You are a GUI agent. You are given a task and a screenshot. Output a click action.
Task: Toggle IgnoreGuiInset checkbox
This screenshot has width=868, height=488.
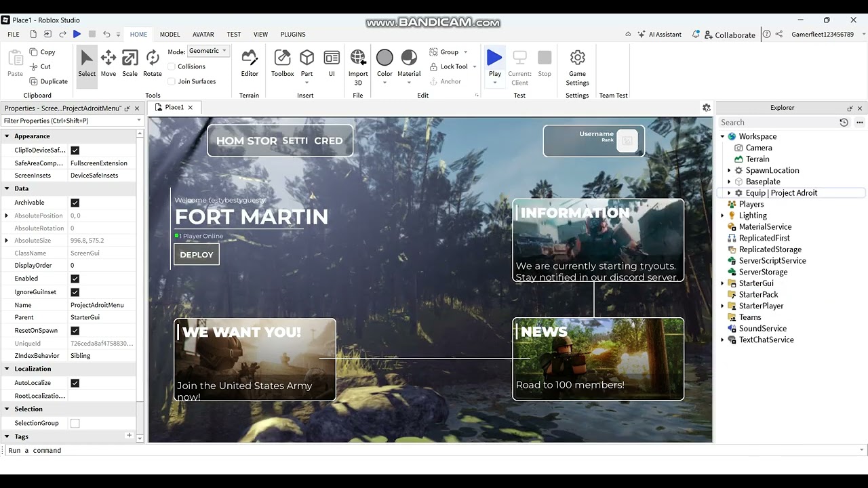[75, 292]
